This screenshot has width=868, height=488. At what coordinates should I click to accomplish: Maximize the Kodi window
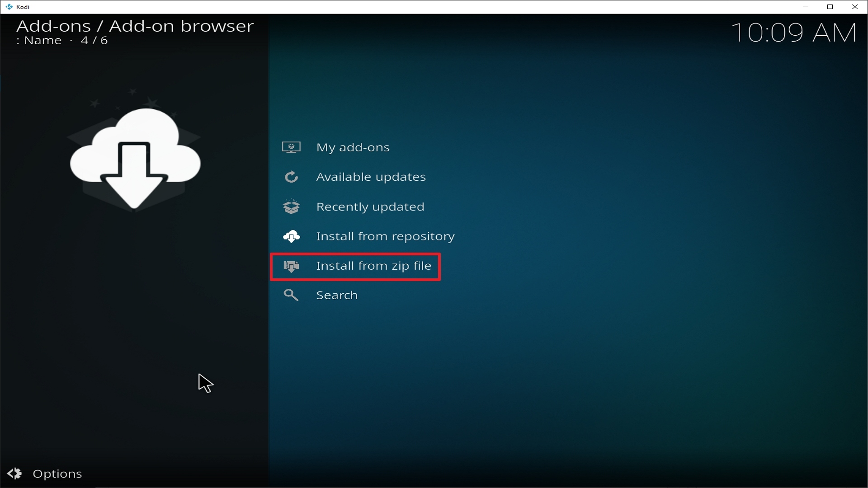tap(830, 7)
